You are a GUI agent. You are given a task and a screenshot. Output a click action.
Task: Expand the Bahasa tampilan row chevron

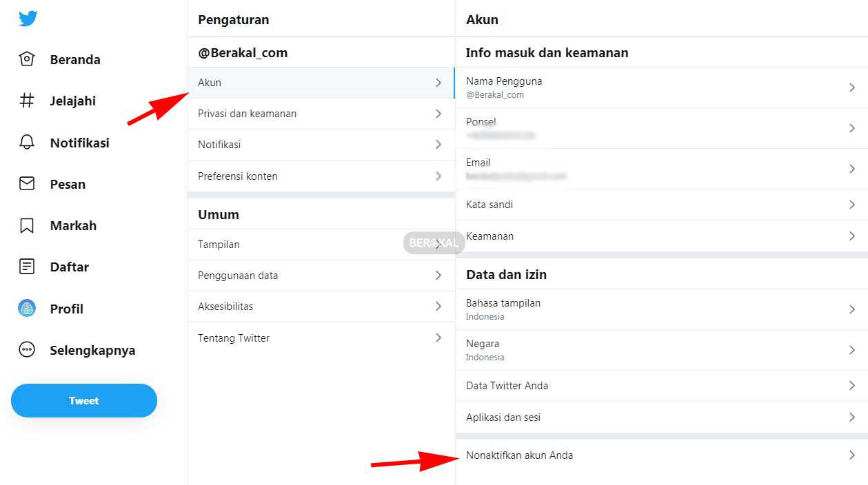point(852,309)
